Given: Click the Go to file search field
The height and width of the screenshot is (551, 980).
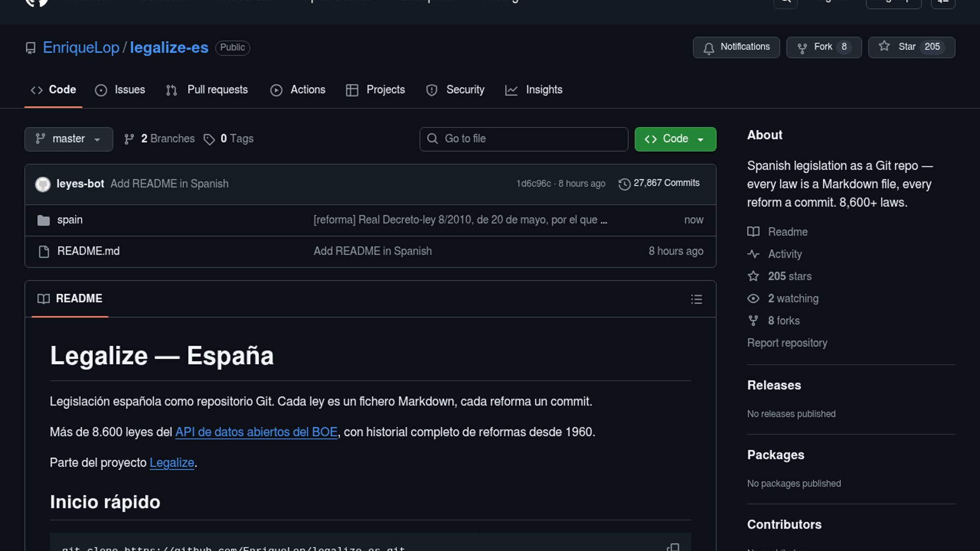Looking at the screenshot, I should (x=524, y=139).
